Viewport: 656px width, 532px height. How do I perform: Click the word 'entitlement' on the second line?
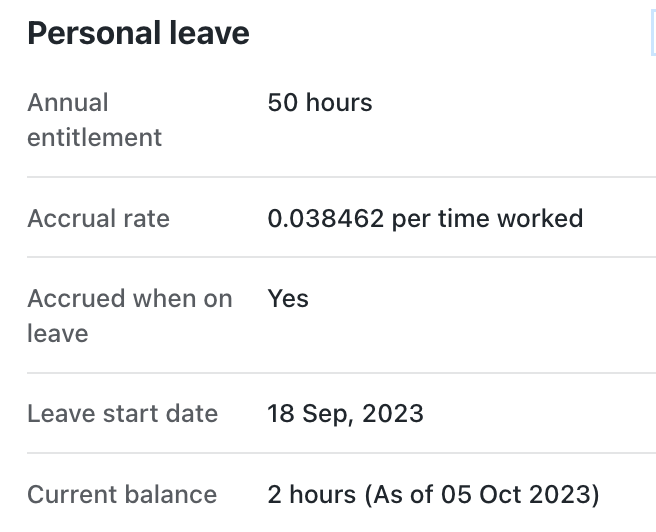pos(95,138)
